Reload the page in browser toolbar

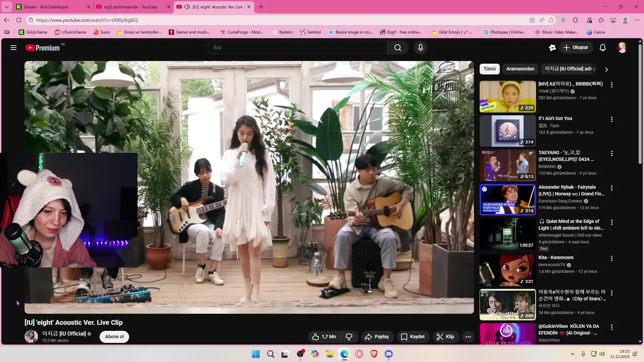[x=19, y=20]
